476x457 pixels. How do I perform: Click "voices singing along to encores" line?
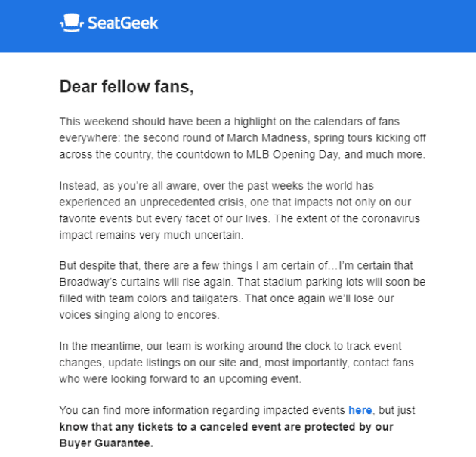tap(139, 315)
